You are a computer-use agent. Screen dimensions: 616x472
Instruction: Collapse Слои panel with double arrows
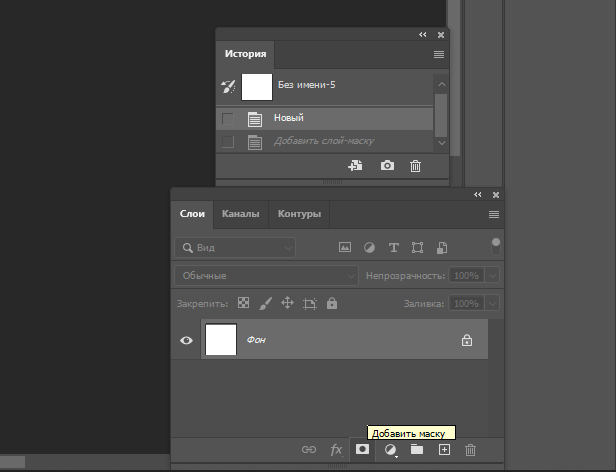click(478, 195)
